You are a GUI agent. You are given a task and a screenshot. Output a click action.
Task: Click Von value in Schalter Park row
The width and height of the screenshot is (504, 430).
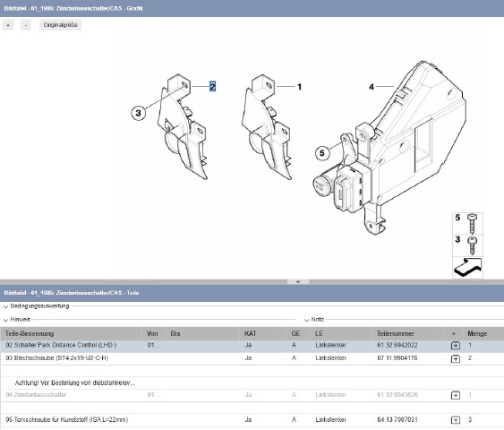153,346
